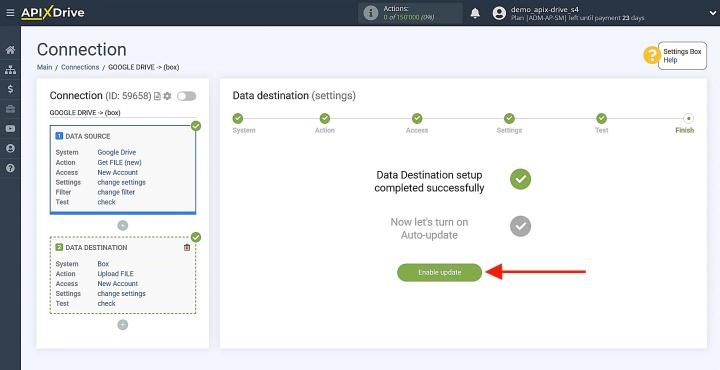Click the green check on Data Source block

point(196,126)
